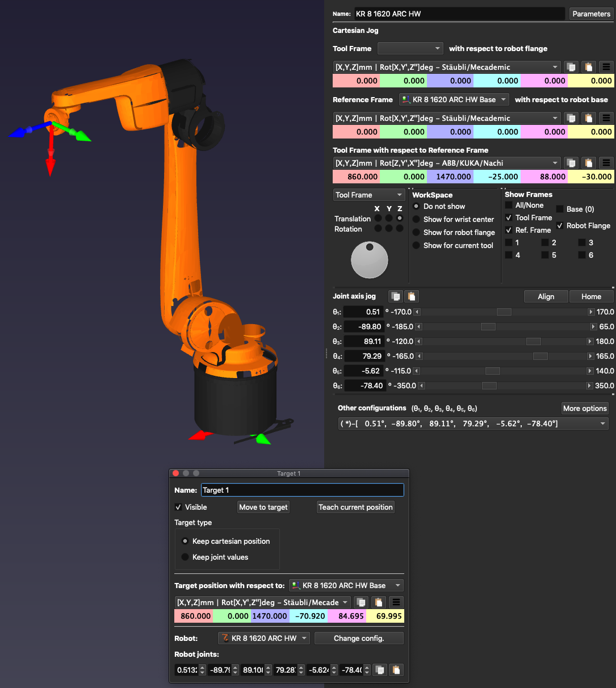Click the target Name field containing Target 1

click(x=302, y=490)
